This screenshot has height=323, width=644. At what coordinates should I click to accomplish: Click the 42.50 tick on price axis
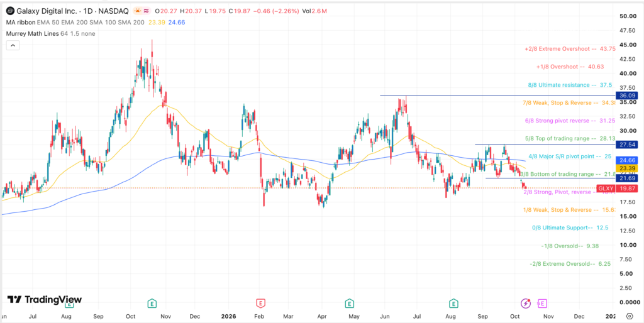(x=628, y=58)
